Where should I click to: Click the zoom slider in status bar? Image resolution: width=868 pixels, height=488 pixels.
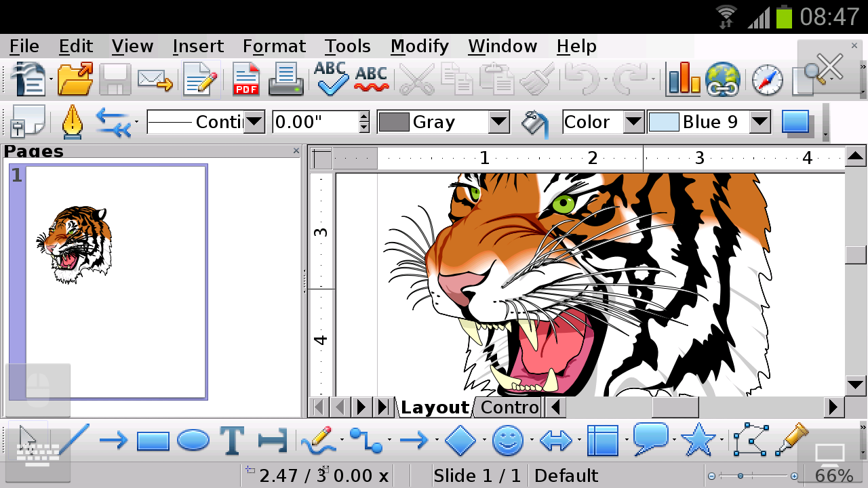coord(753,476)
